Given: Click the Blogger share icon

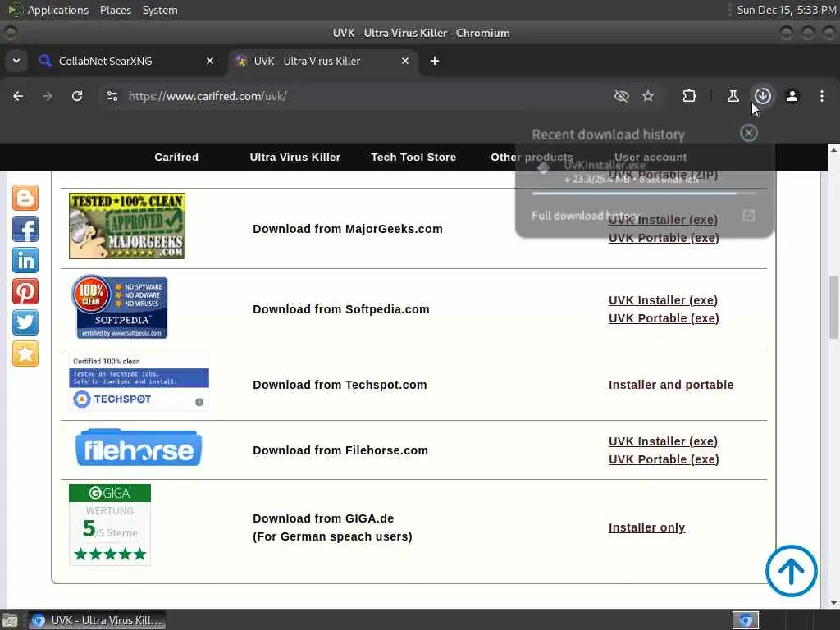Looking at the screenshot, I should [25, 199].
